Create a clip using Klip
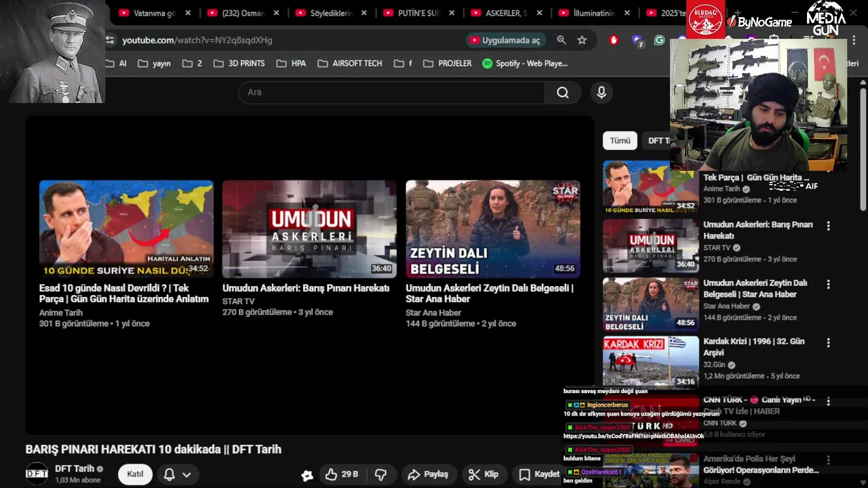 [484, 474]
